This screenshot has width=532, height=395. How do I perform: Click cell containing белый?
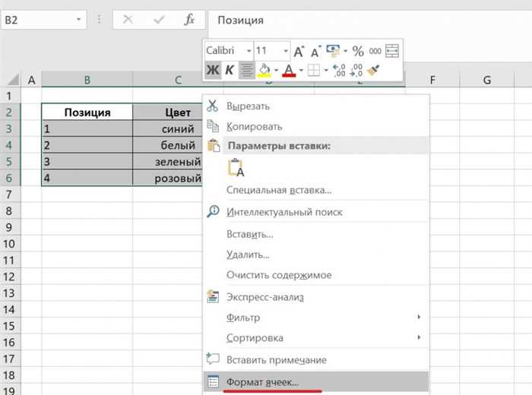coord(168,145)
